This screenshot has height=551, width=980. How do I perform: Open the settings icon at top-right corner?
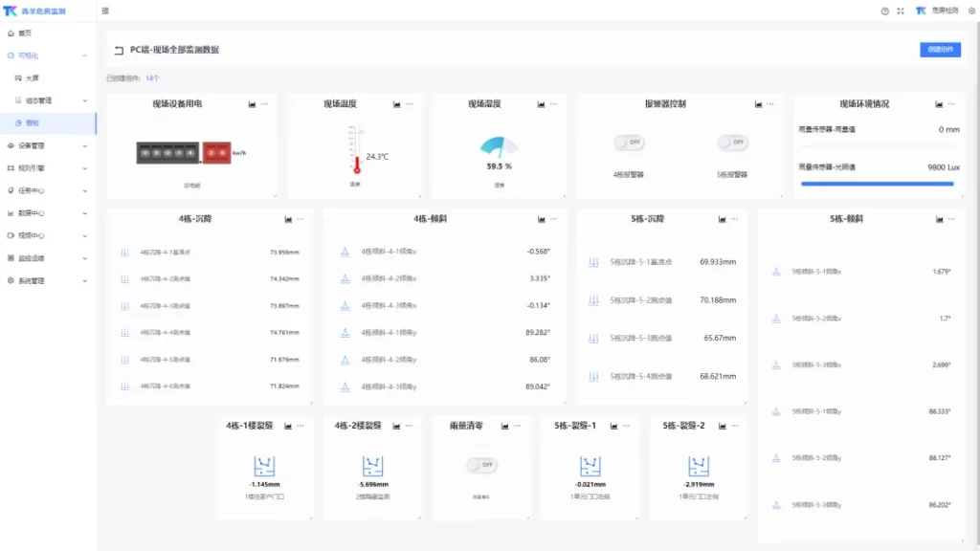[x=970, y=11]
